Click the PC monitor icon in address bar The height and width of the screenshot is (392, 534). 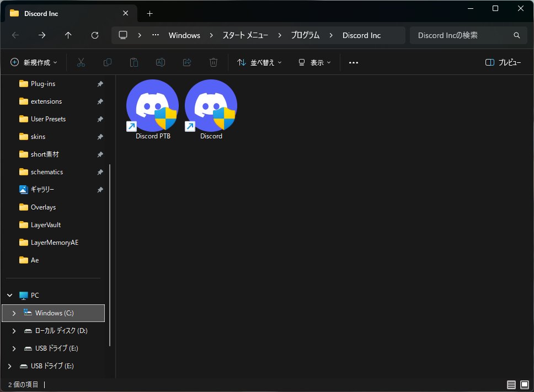coord(123,35)
